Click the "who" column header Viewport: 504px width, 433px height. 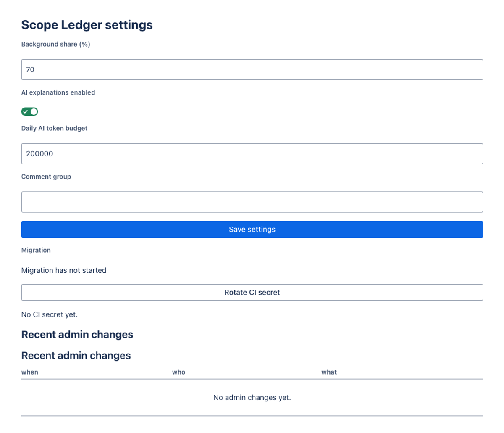pyautogui.click(x=178, y=372)
